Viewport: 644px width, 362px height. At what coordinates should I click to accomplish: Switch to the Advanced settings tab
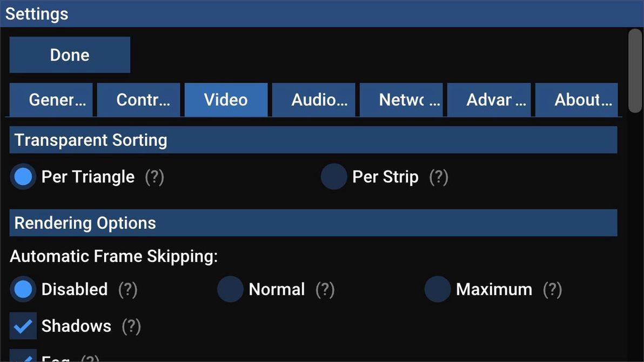pyautogui.click(x=489, y=99)
